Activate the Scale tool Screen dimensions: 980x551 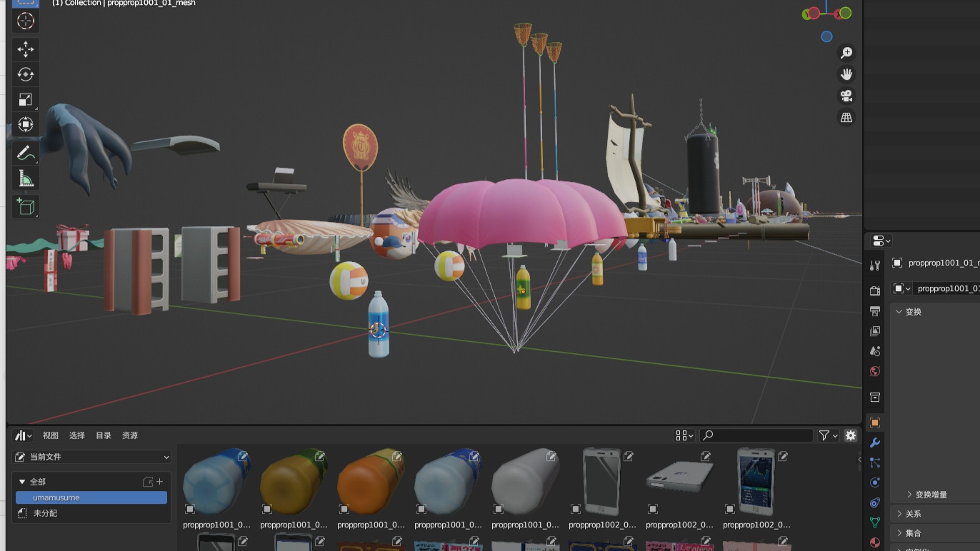[x=26, y=99]
